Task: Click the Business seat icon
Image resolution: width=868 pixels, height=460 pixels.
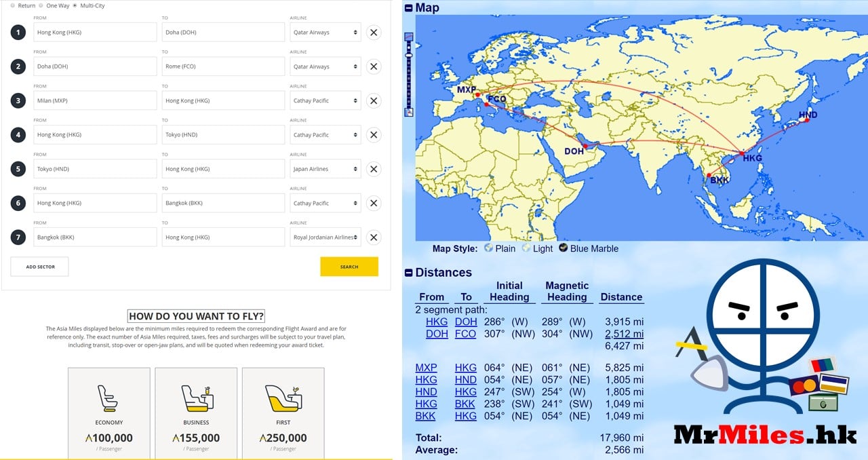Action: (x=196, y=398)
